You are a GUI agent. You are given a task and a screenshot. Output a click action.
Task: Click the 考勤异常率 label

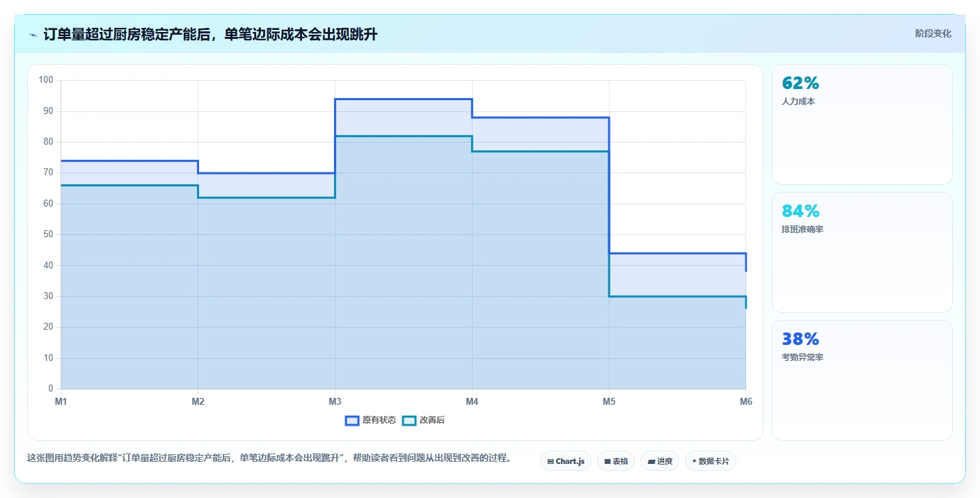click(803, 358)
